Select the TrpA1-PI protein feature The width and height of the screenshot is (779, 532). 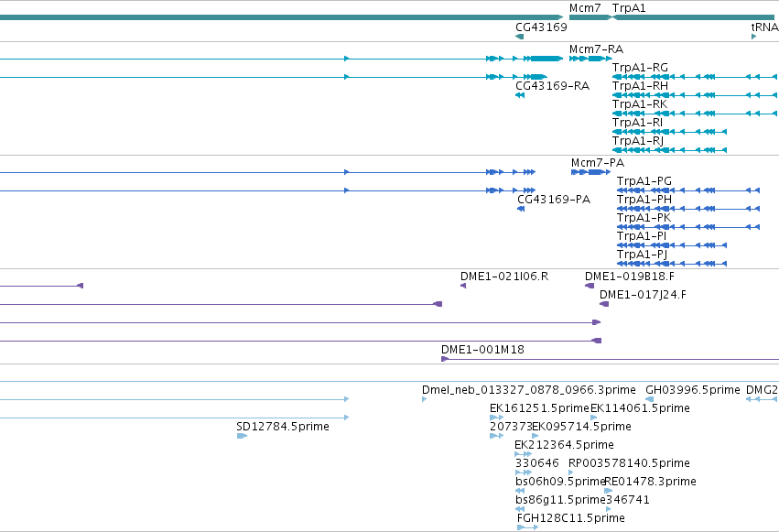coord(672,245)
